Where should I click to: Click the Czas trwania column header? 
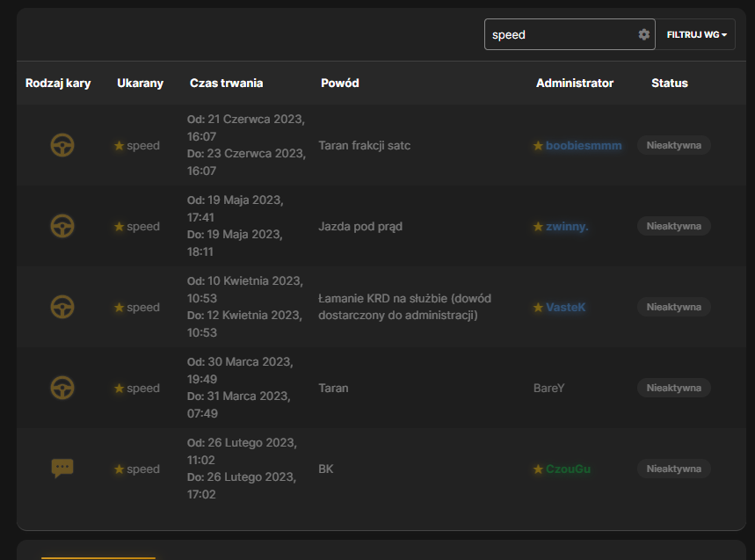click(226, 83)
